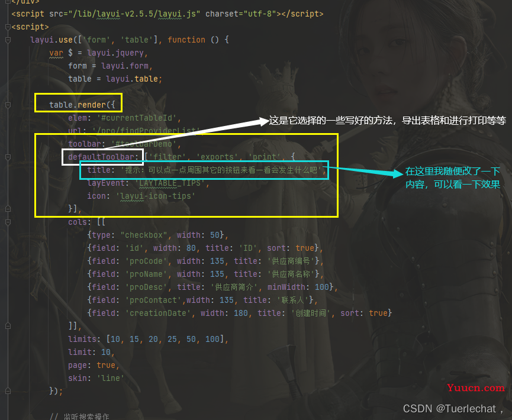The height and width of the screenshot is (420, 512).
Task: Click the 'cols: [[' line
Action: (86, 222)
